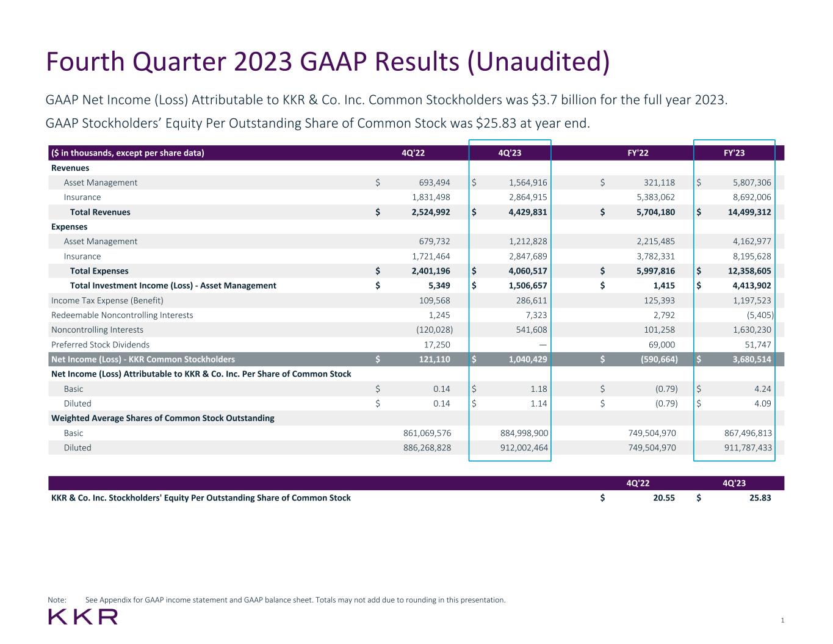
Task: Click the Total Expenses row label
Action: click(99, 271)
